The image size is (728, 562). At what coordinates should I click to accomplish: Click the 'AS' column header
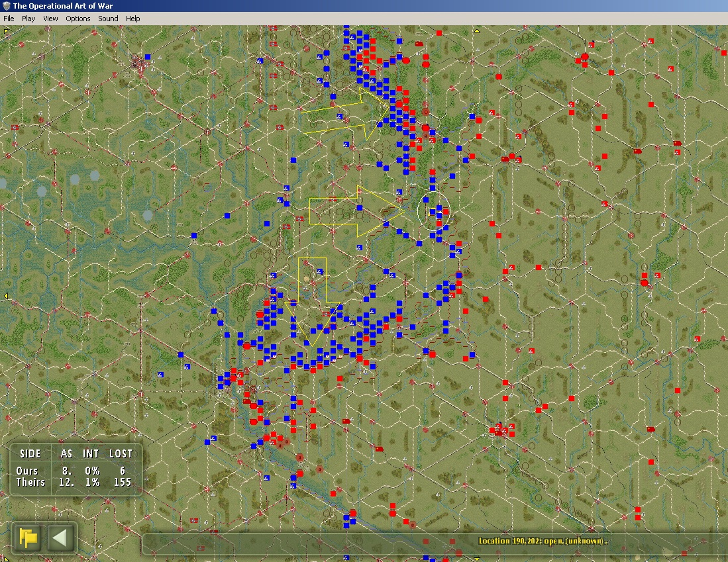[66, 453]
